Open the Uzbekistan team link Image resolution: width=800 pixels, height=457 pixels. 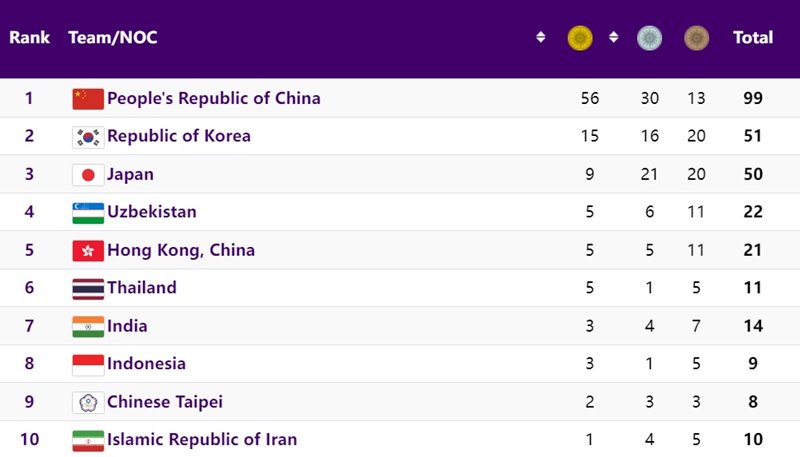click(152, 212)
